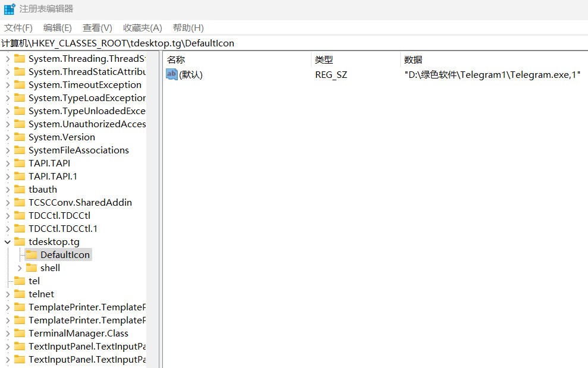This screenshot has width=588, height=368.
Task: Expand the TAPI.TAPI.1 key
Action: (x=8, y=177)
